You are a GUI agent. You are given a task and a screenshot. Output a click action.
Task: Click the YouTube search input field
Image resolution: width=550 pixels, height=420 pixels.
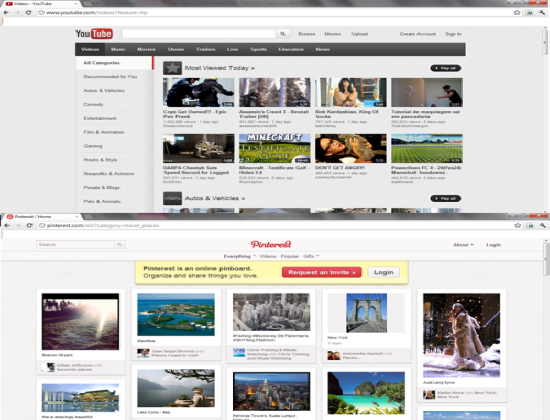pos(199,34)
